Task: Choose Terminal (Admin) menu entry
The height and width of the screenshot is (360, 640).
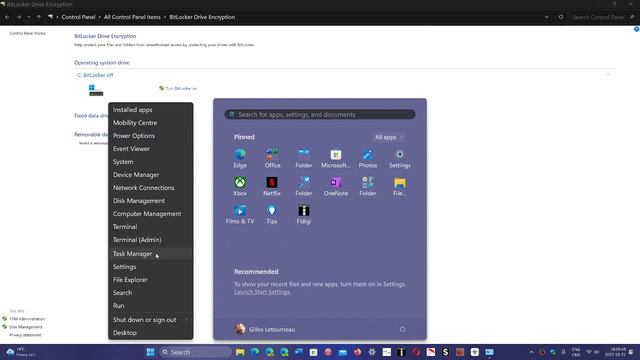Action: (151, 240)
